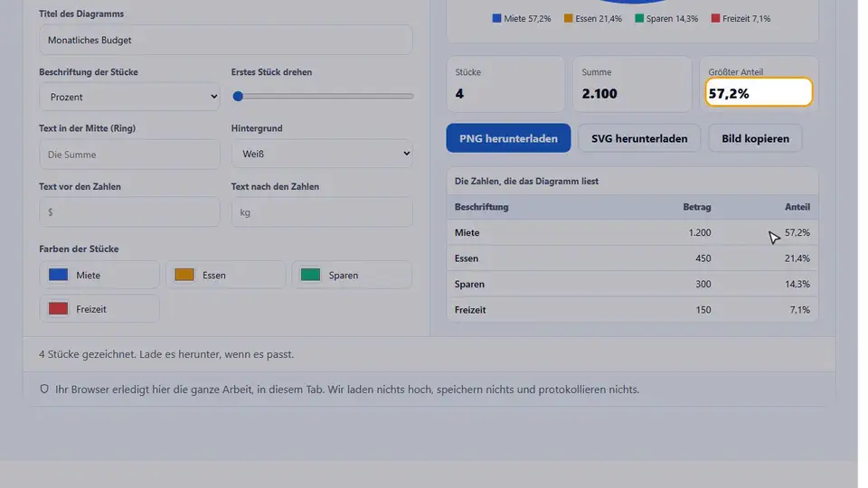Focus the 'Text vor den Zahlen' input
868x488 pixels.
[x=129, y=211]
